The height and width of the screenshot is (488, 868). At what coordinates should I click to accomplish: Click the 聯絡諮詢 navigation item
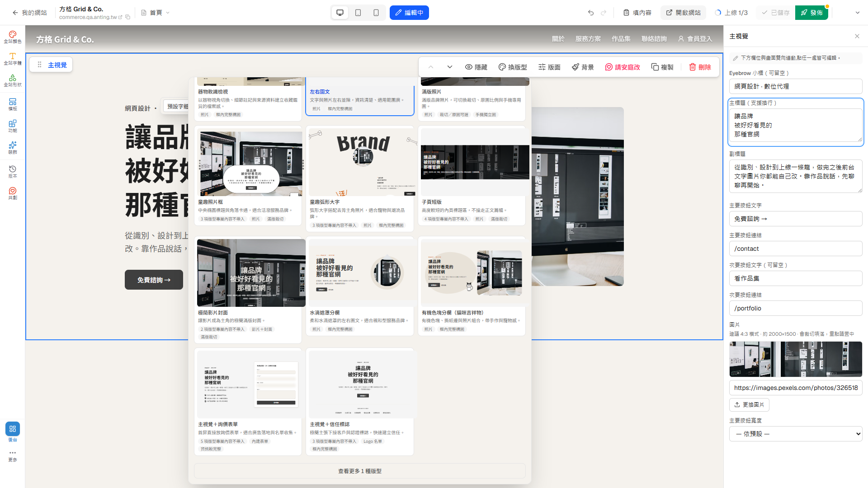(654, 39)
